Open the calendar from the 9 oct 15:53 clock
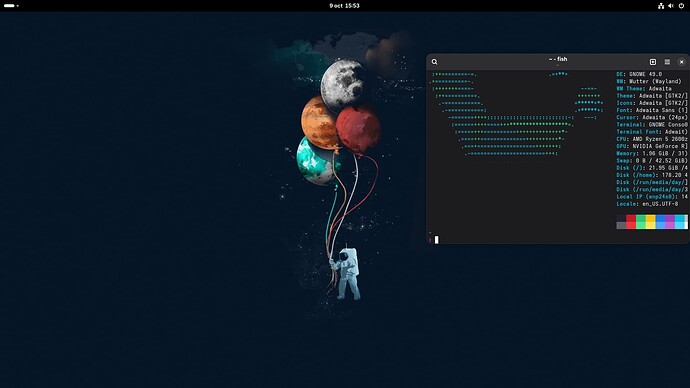690x388 pixels. pos(345,6)
